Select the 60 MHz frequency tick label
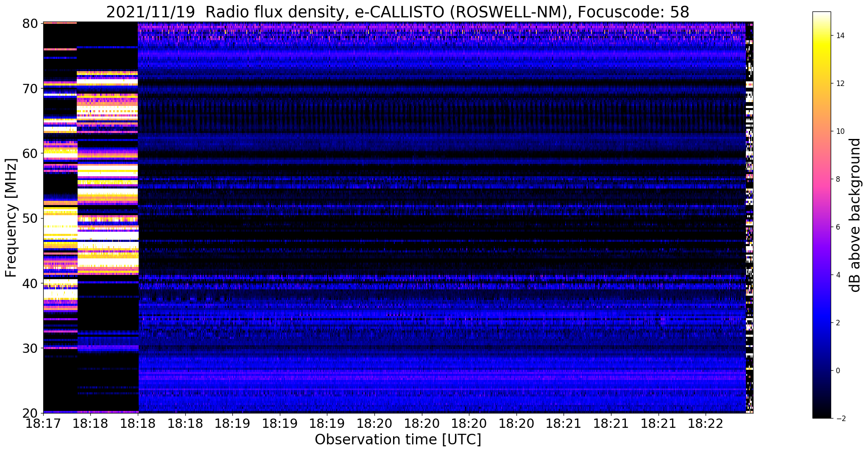This screenshot has width=868, height=452. point(30,153)
